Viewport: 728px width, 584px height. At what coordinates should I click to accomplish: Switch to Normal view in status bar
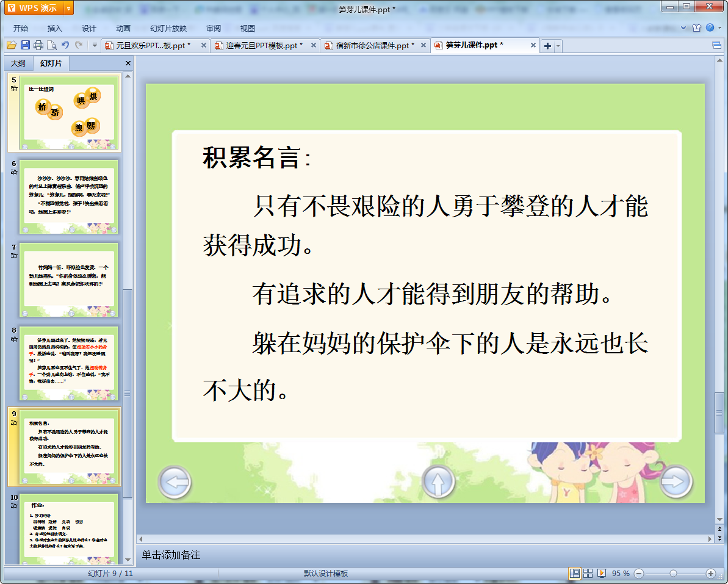pyautogui.click(x=574, y=574)
